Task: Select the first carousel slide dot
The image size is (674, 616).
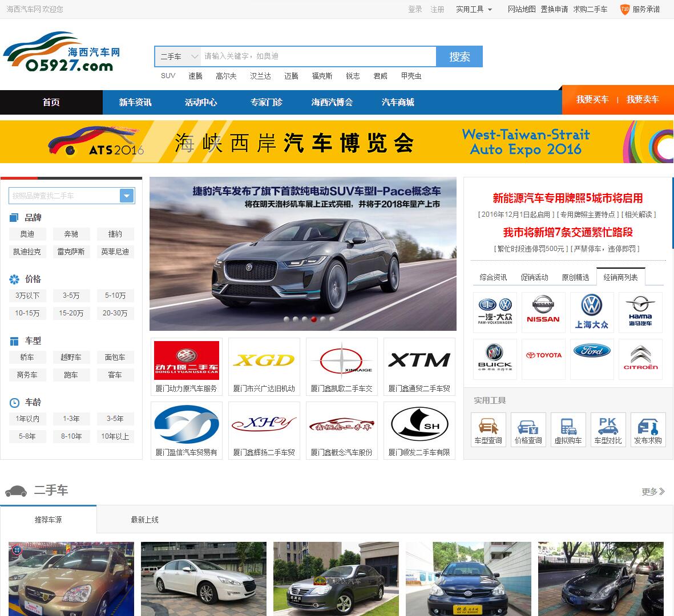Action: 286,319
